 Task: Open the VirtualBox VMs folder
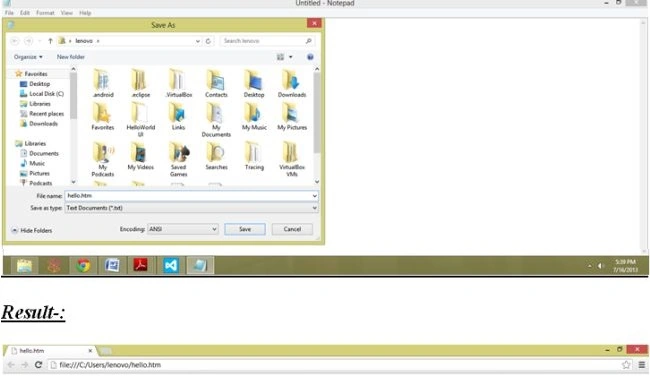tap(292, 159)
